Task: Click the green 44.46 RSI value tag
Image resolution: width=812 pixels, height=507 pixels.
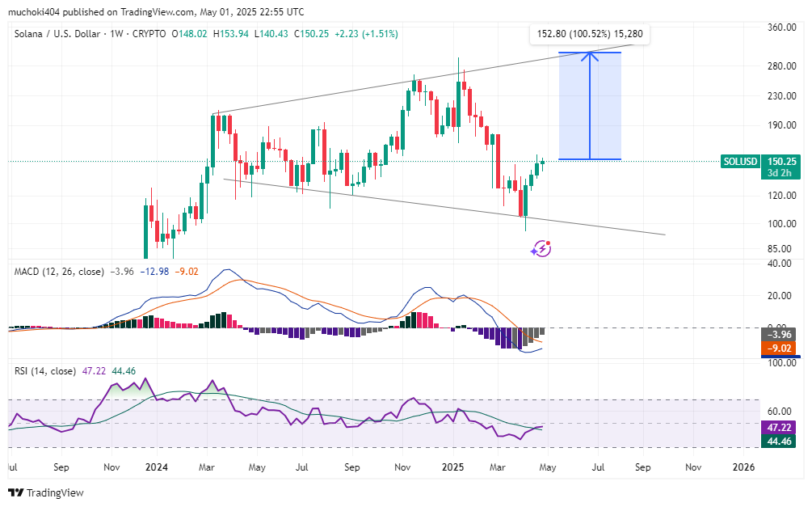Action: (781, 441)
